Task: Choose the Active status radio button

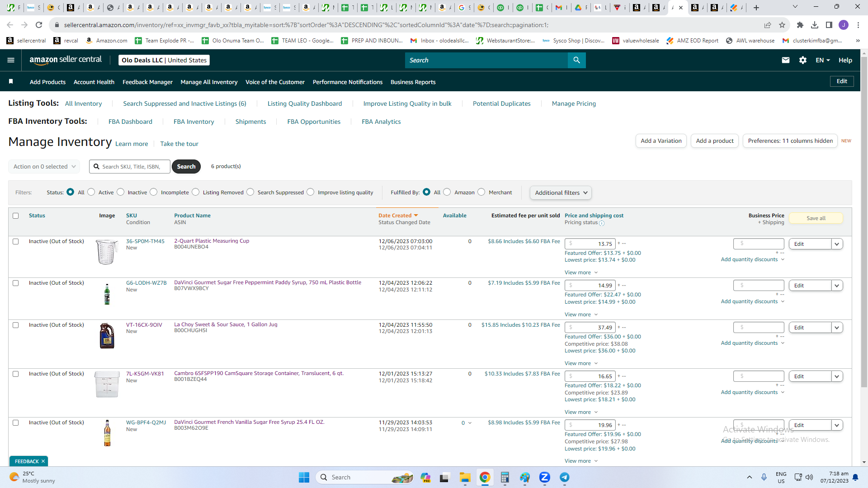Action: tap(91, 192)
